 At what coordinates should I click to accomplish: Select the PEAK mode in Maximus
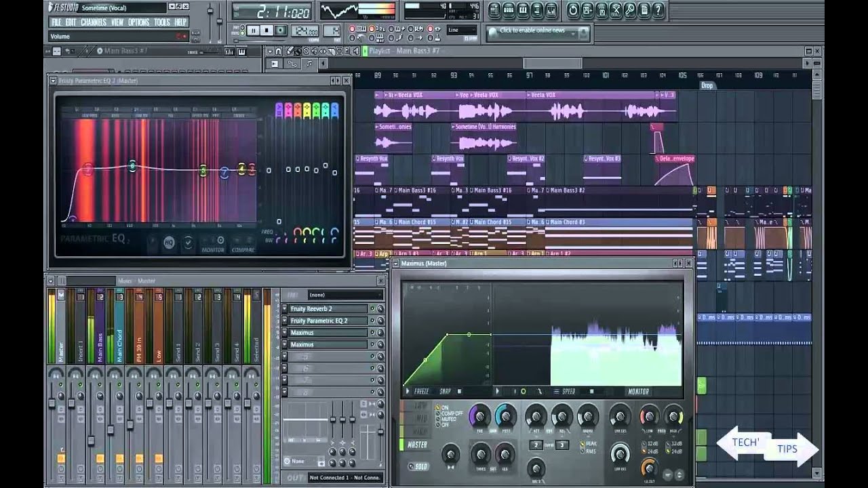click(x=587, y=443)
